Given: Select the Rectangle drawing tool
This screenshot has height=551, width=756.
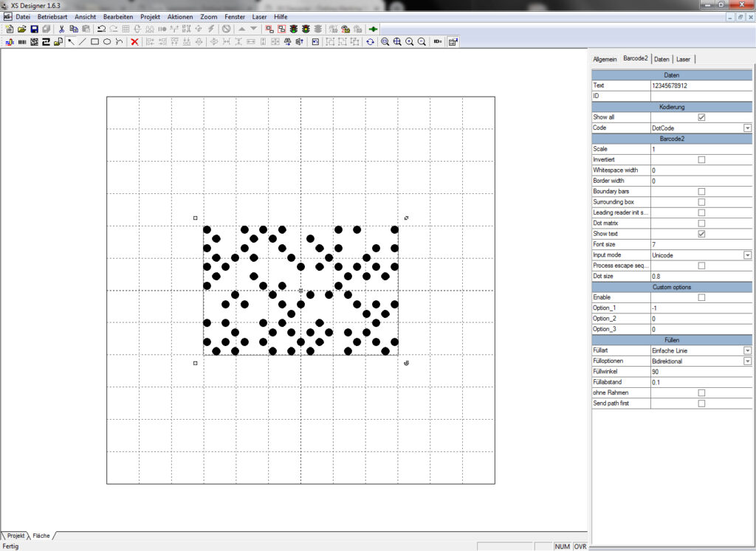Looking at the screenshot, I should (94, 42).
